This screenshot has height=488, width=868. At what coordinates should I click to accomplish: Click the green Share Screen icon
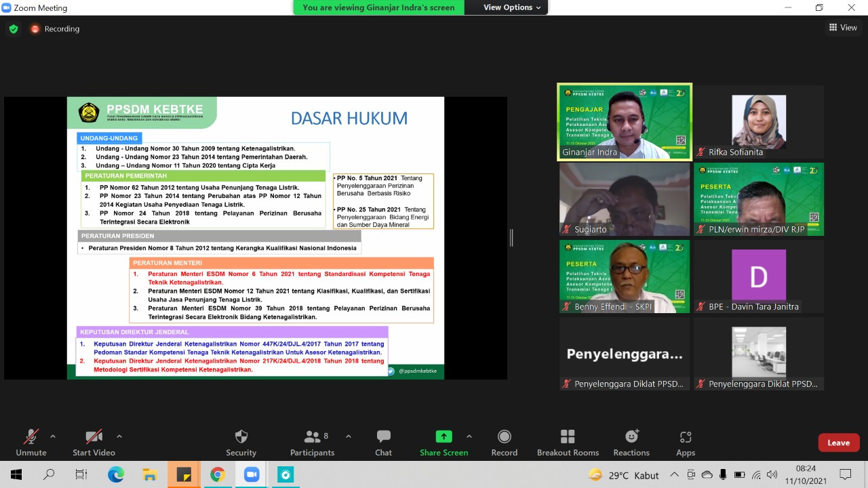(x=443, y=436)
